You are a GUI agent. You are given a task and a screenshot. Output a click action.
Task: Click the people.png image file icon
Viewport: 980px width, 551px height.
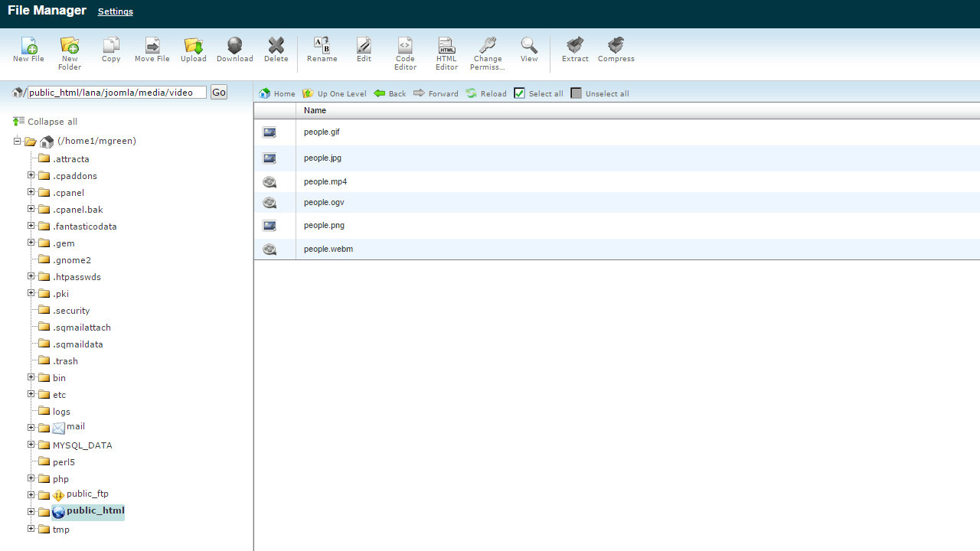(269, 226)
